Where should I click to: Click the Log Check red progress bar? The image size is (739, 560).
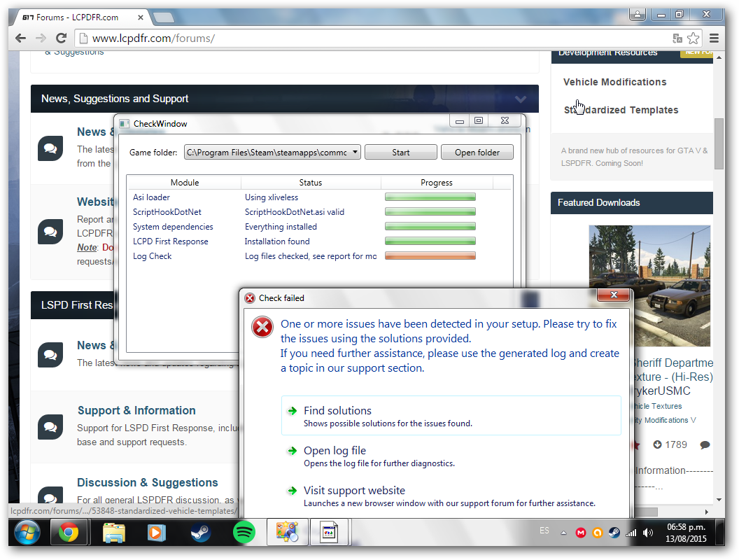point(430,256)
